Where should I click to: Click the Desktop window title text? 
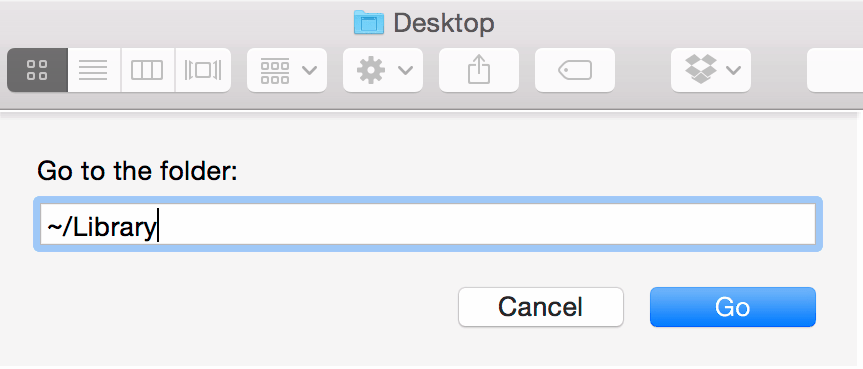[444, 23]
